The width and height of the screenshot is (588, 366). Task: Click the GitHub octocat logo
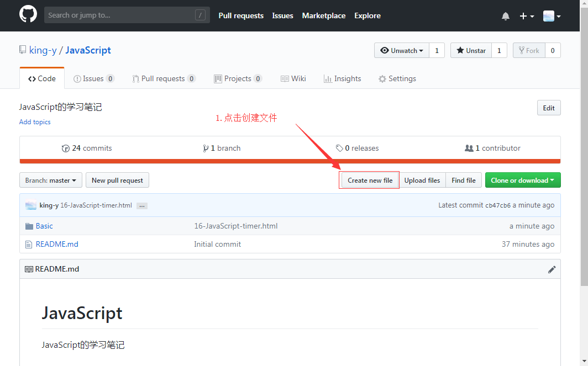click(x=28, y=15)
